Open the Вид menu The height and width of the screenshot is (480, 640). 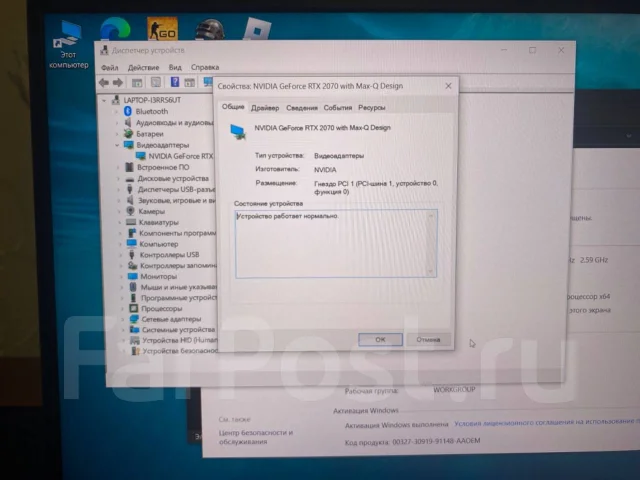[175, 67]
